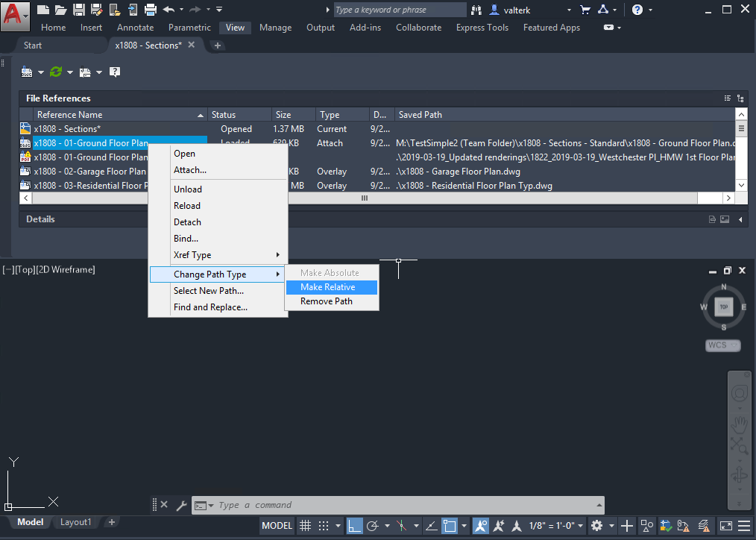Save the drawing with the Save icon
This screenshot has height=540, width=756.
point(78,9)
